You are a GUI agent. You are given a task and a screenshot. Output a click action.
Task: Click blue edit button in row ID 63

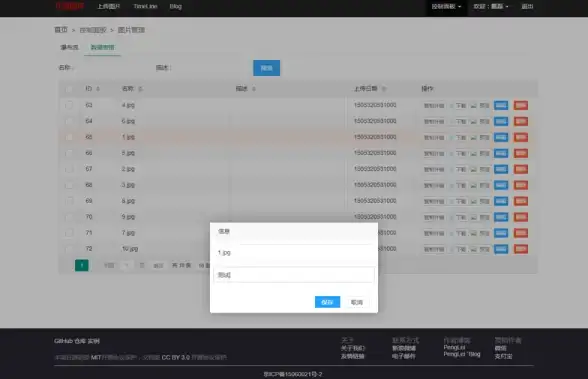[501, 105]
